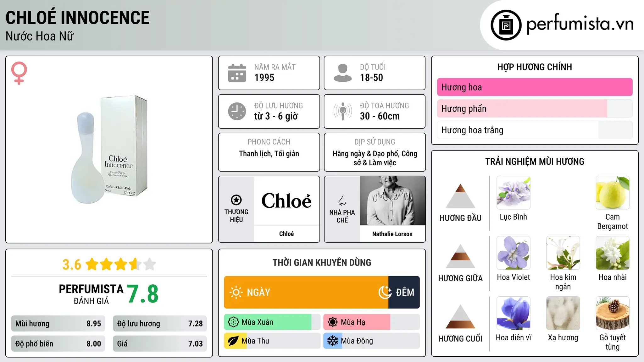Click the Chloé Innocence bottle product photo
The width and height of the screenshot is (644, 362).
[109, 150]
